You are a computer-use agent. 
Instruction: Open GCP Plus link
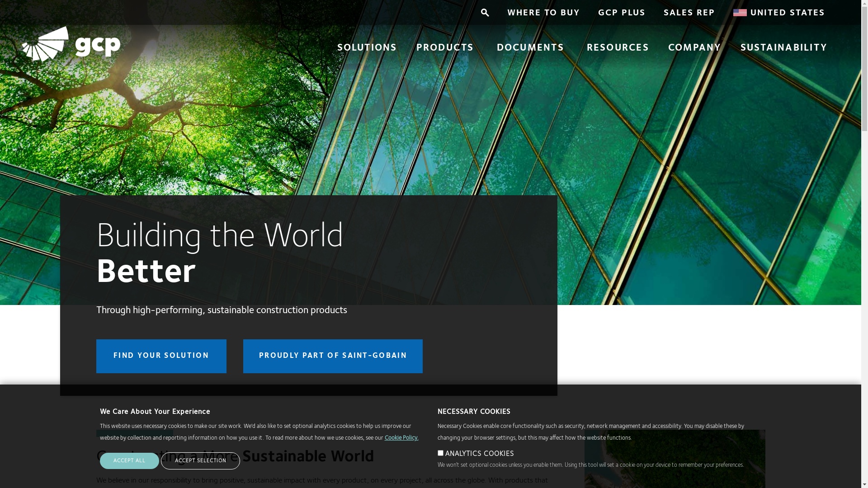tap(622, 13)
